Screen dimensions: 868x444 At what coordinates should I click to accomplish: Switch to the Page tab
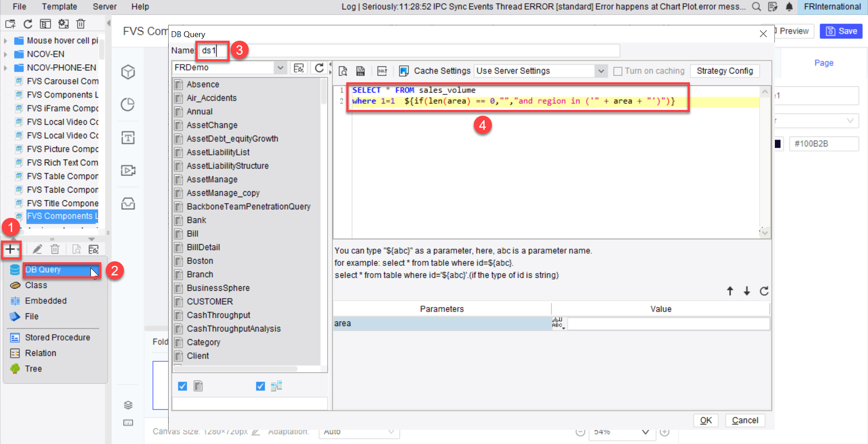coord(824,63)
